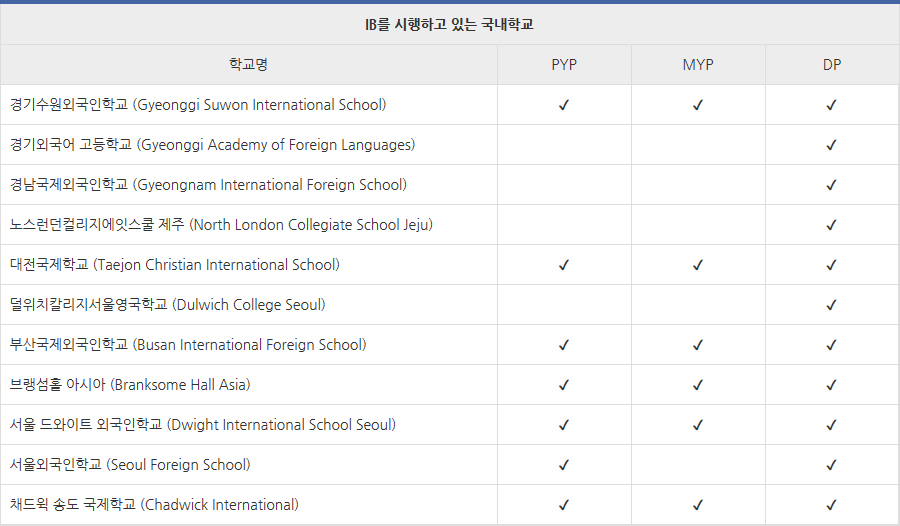Viewport: 900px width, 526px height.
Task: Select 'North London Collegiate School Jeju' name
Action: pos(222,225)
